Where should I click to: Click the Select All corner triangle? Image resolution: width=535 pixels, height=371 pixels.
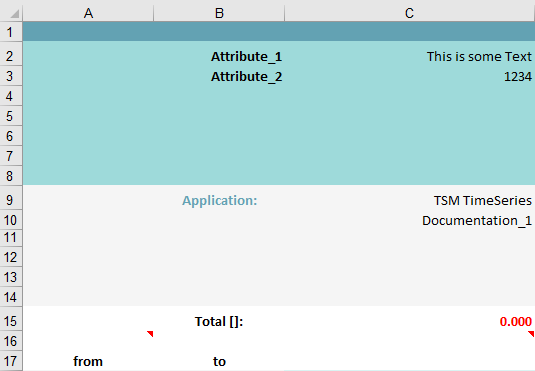pos(15,14)
